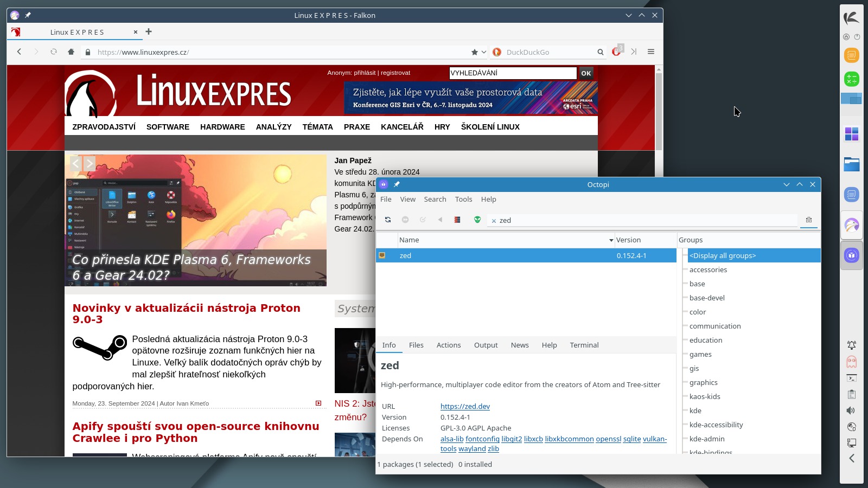Click the package status icon in the zed row
Screen dimensions: 868x488
coord(382,255)
